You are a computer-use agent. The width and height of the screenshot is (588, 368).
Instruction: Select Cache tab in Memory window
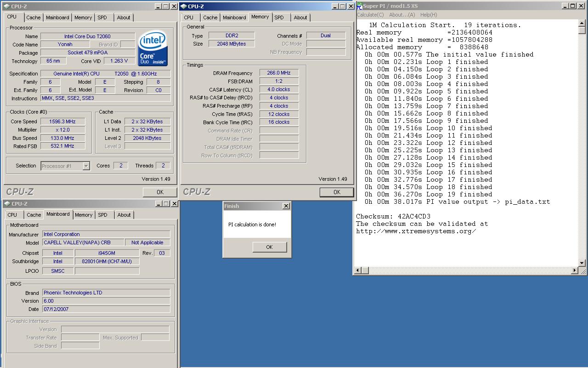click(210, 17)
